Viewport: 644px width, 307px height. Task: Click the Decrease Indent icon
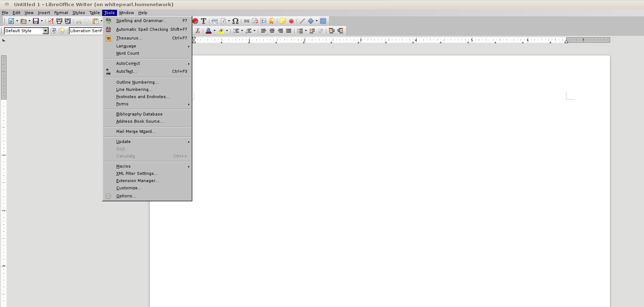340,31
